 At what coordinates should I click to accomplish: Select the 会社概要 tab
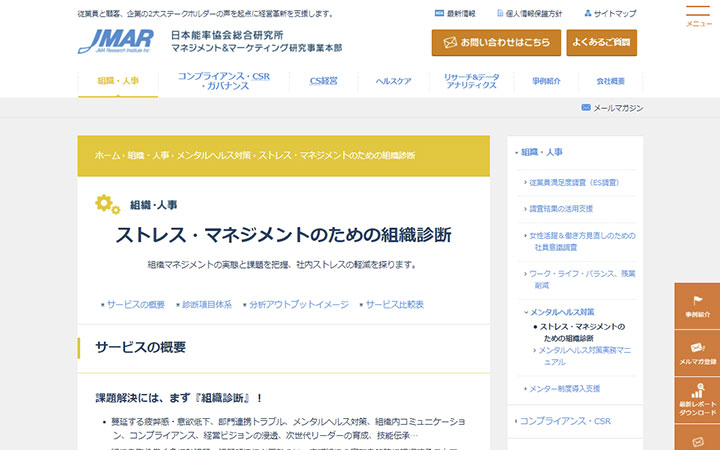click(610, 81)
